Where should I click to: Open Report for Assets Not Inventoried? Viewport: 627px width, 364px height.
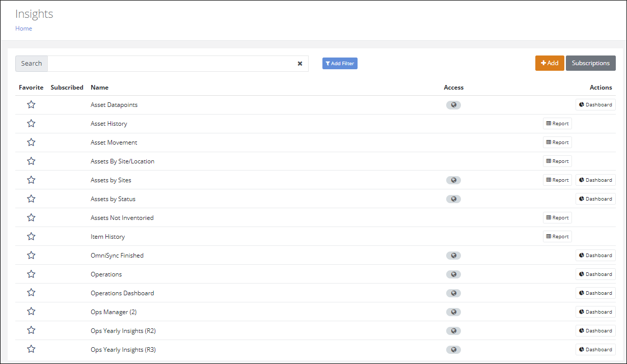coord(557,218)
